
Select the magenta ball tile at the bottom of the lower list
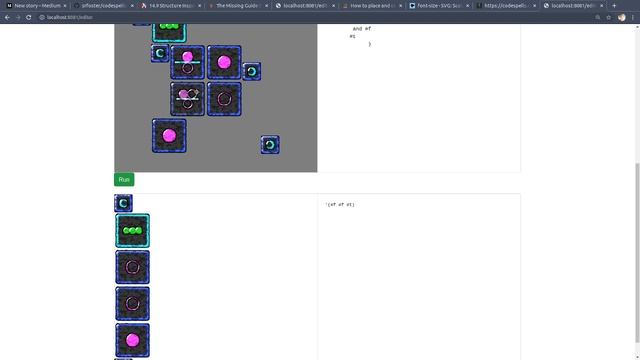132,340
